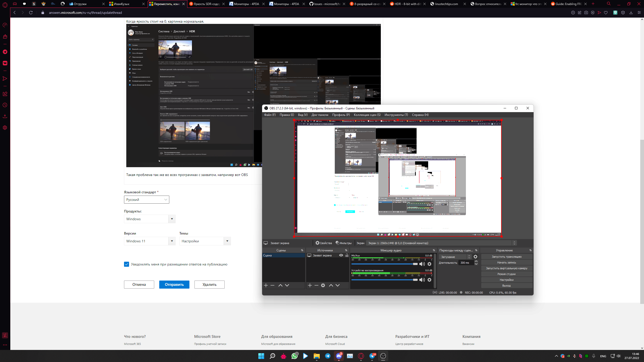Toggle visibility eye of Захват экрана source
Screen dimensions: 644x362
[x=341, y=255]
